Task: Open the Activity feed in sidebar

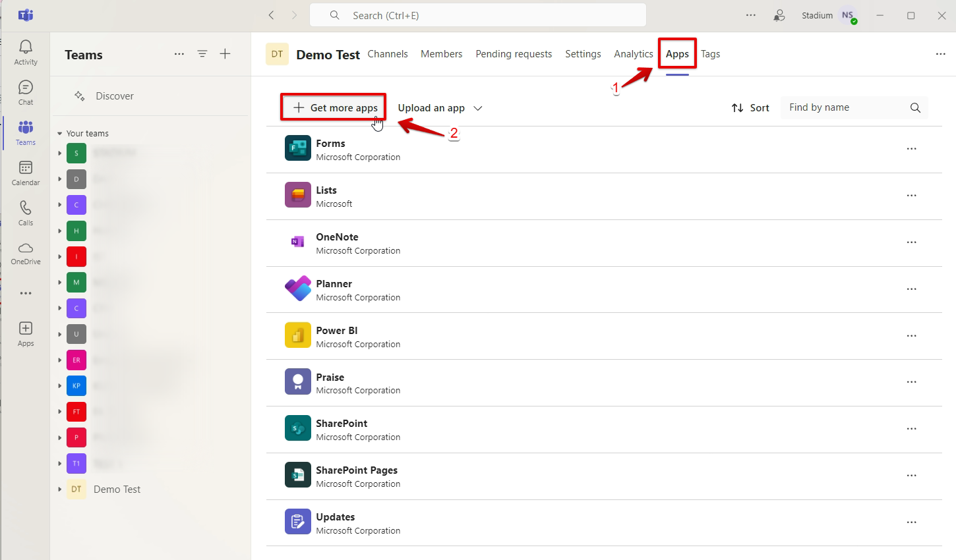Action: point(26,52)
